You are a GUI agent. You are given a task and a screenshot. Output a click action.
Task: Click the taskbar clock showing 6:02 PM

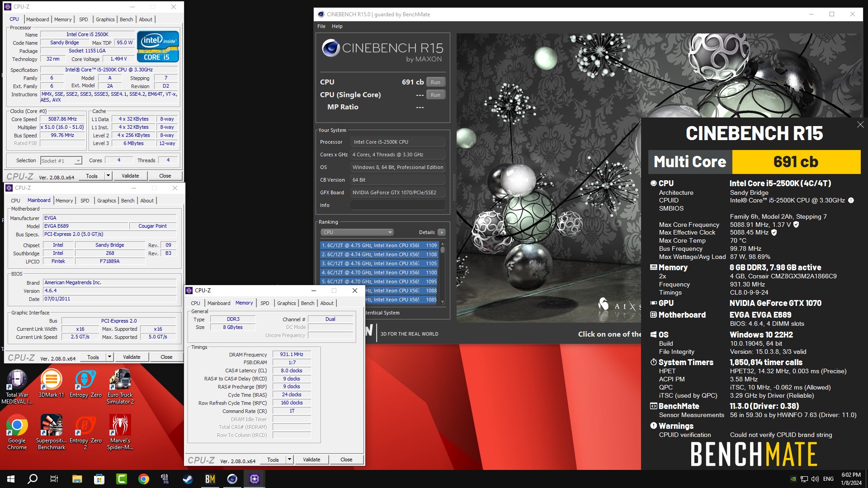[x=851, y=479]
